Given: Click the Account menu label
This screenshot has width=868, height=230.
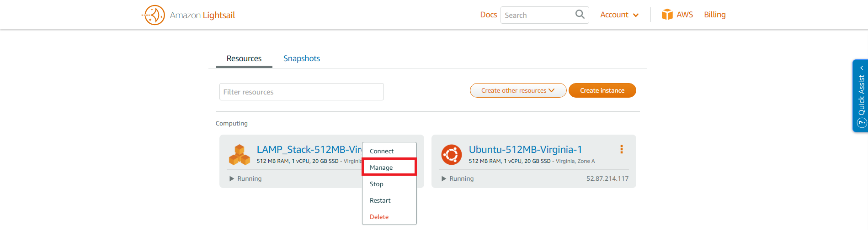Looking at the screenshot, I should (614, 15).
